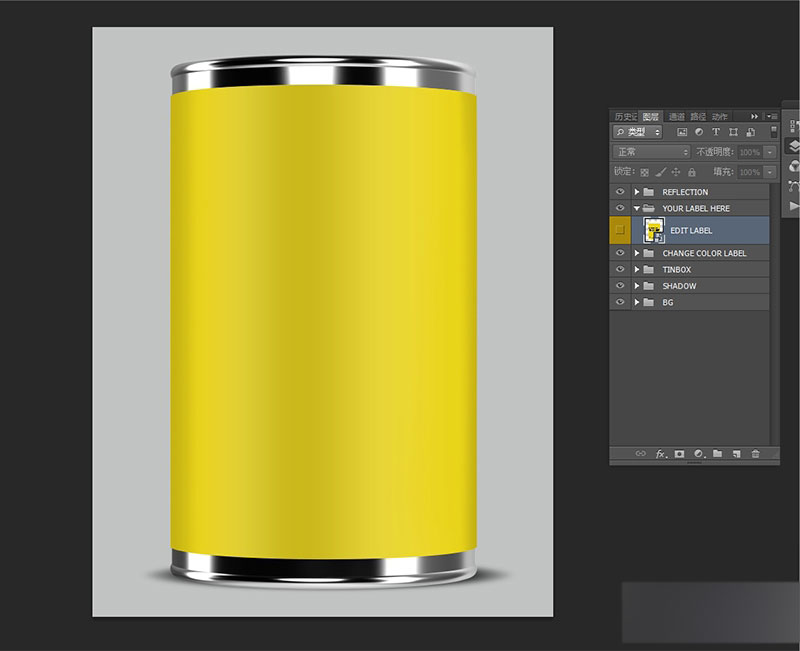Filter layers by type (T) icon
800x651 pixels.
tap(716, 132)
